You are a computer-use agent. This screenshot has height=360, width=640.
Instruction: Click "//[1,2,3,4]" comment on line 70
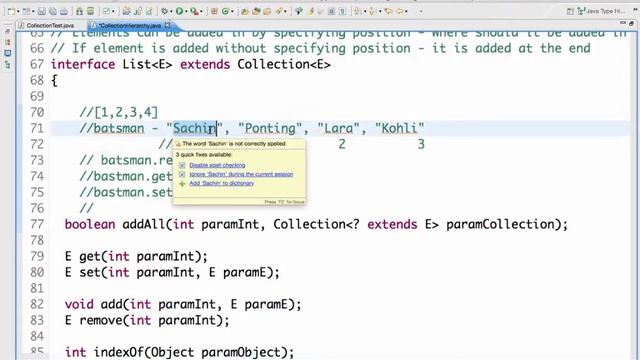coord(119,112)
